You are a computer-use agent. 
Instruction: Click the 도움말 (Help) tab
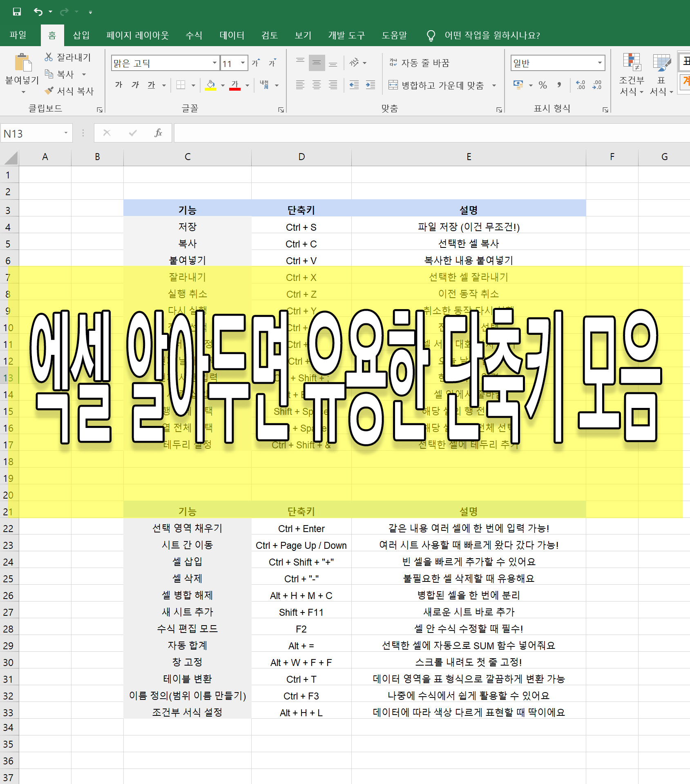coord(394,35)
